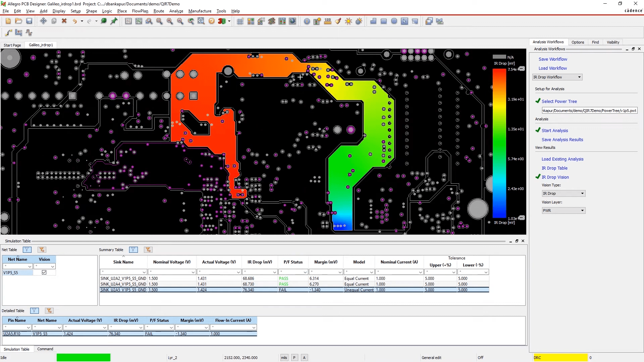Click the Add Connect route icon
The height and width of the screenshot is (362, 644).
(8, 33)
